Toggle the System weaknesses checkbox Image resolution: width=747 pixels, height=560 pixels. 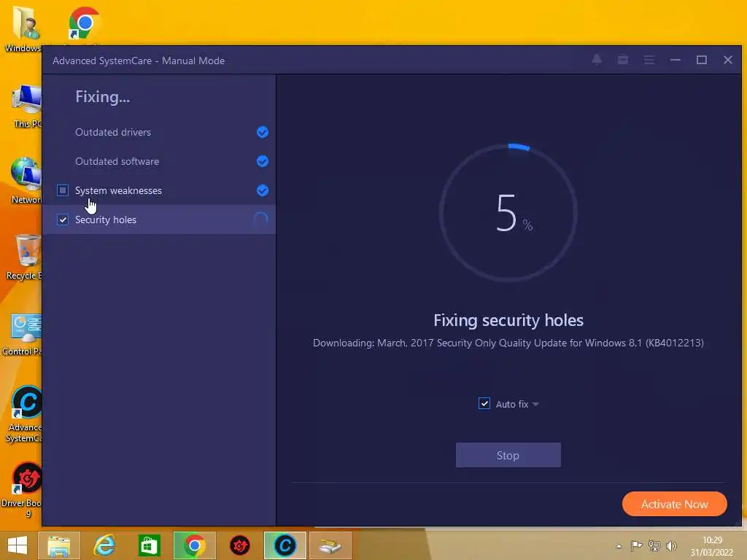[x=63, y=190]
